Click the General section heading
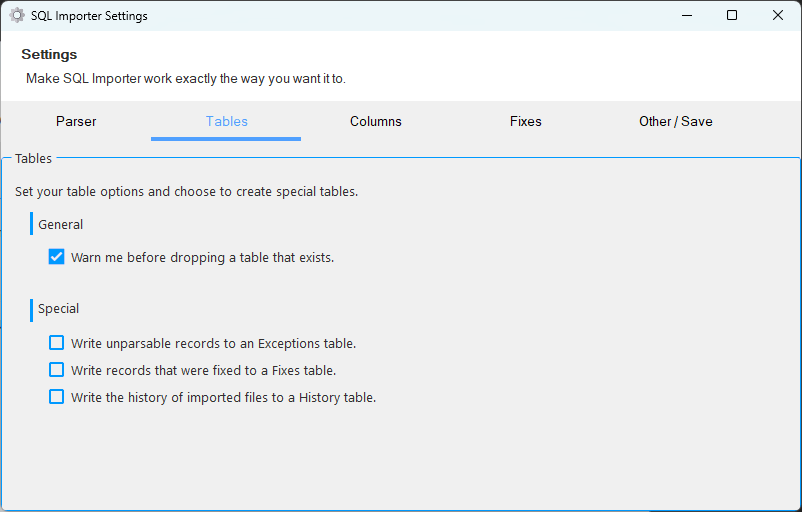 tap(60, 225)
